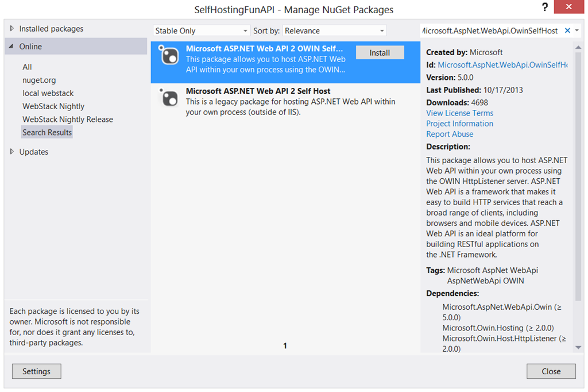Click page number 1 in results
Image resolution: width=588 pixels, height=392 pixels.
(285, 346)
